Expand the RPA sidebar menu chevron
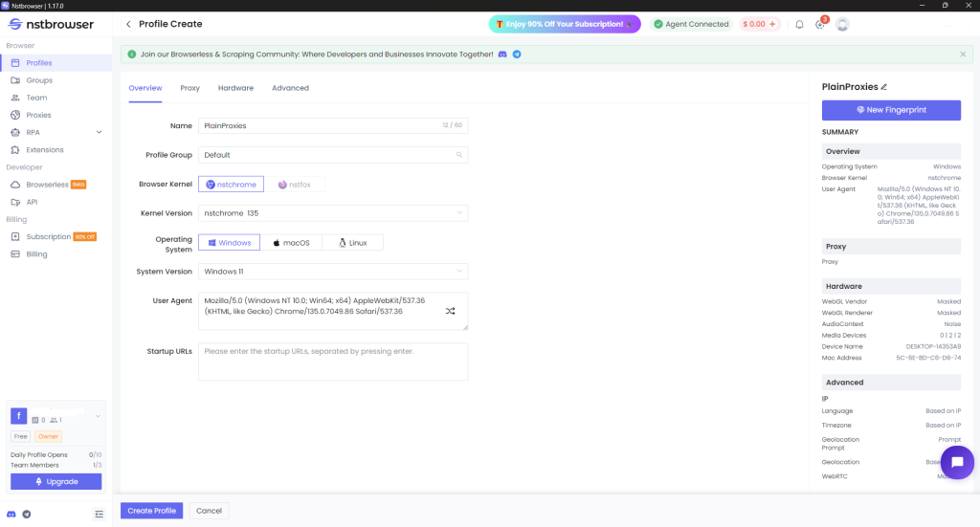 [x=99, y=132]
